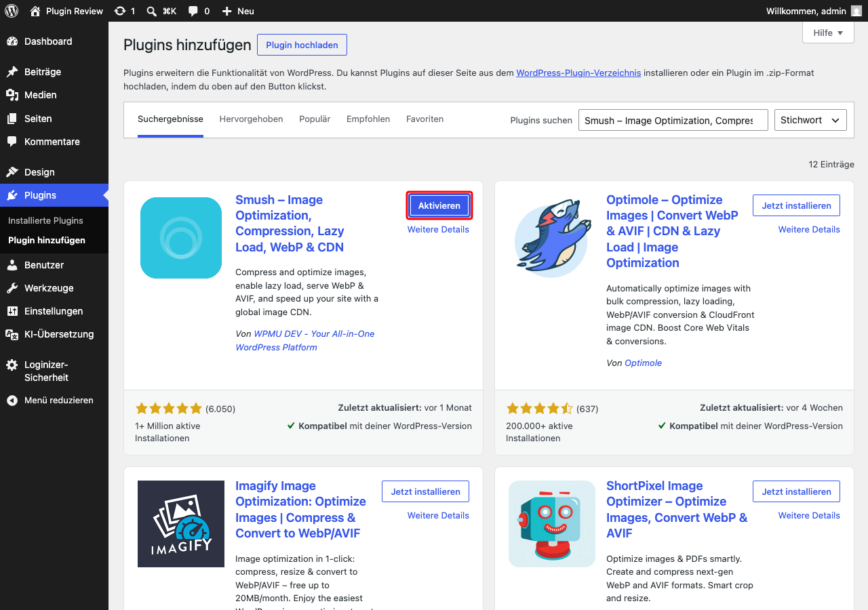The width and height of the screenshot is (868, 610).
Task: Install ShortPixel with Jetzt installieren
Action: pyautogui.click(x=796, y=491)
